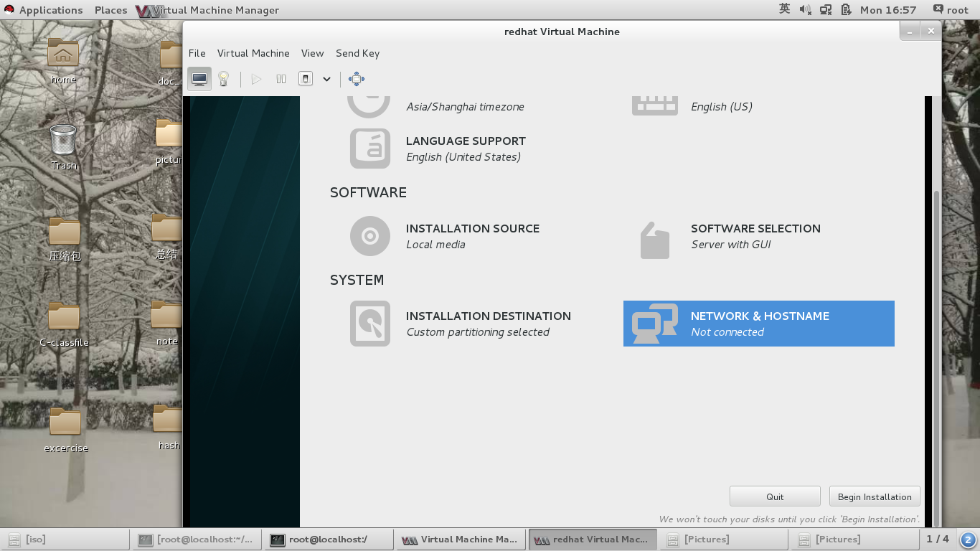
Task: Pause the virtual machine
Action: click(281, 79)
